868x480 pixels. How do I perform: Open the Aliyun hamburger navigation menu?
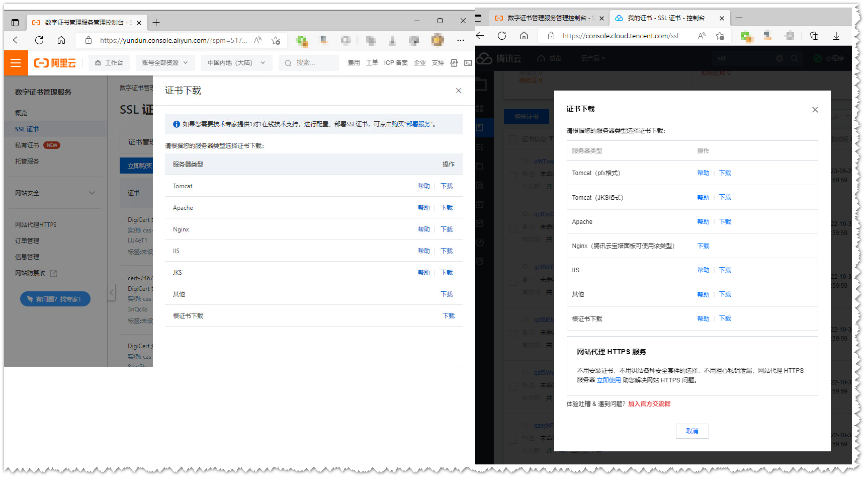[16, 63]
